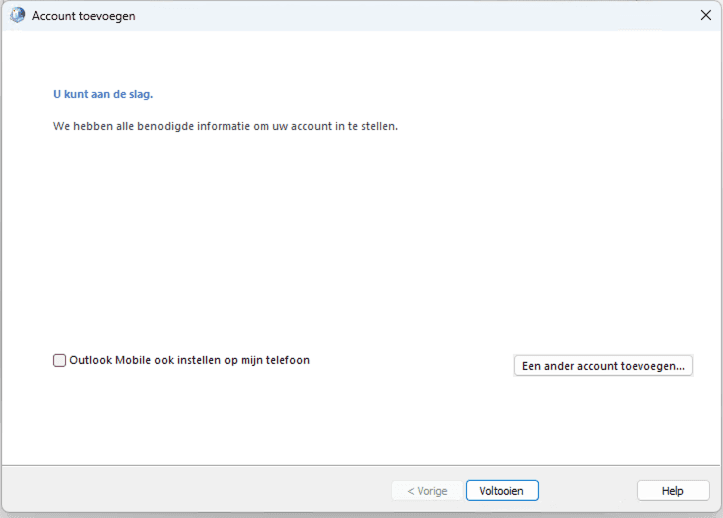
Task: Click the word 'stellen' in the description line
Action: 378,126
